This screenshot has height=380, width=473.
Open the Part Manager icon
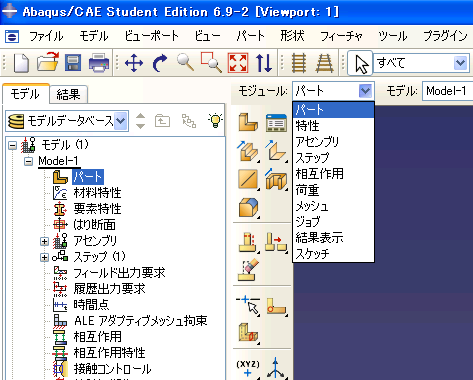click(276, 122)
